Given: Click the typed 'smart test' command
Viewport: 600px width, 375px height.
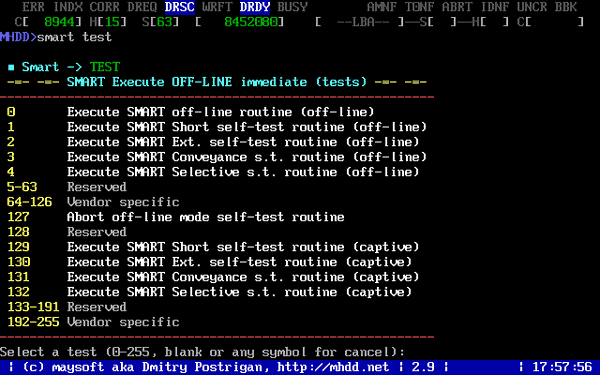Looking at the screenshot, I should tap(75, 37).
